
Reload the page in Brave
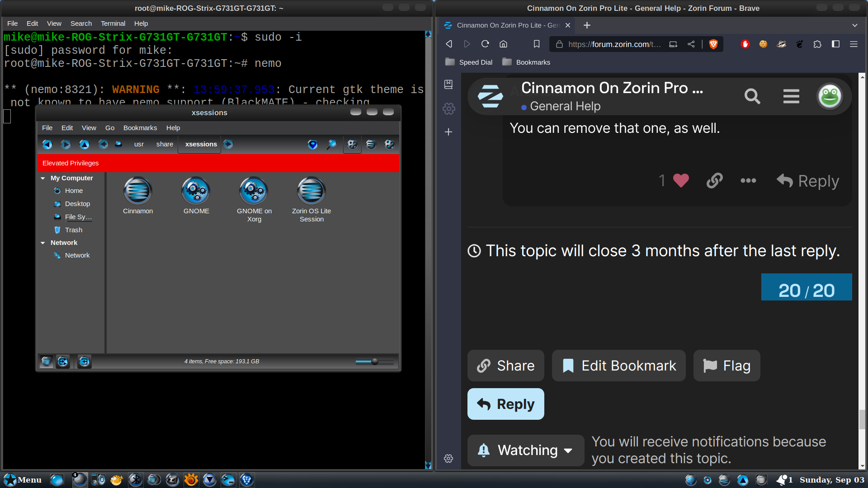(485, 44)
